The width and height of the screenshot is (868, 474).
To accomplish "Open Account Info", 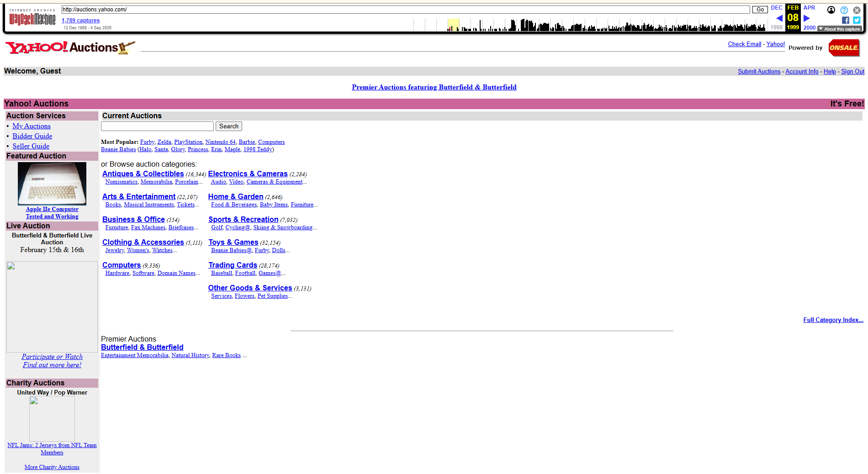I will pyautogui.click(x=802, y=72).
